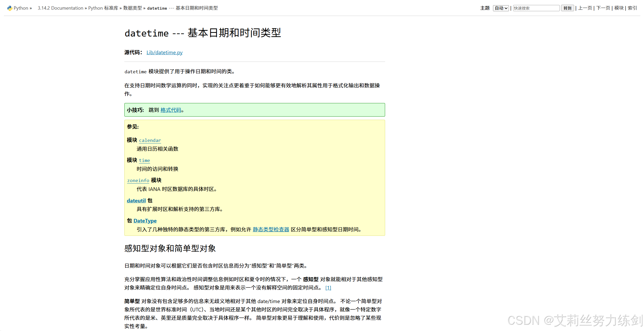Open the 静态类型检查器 glossary link
Viewport: 644px width, 331px height.
(x=271, y=230)
